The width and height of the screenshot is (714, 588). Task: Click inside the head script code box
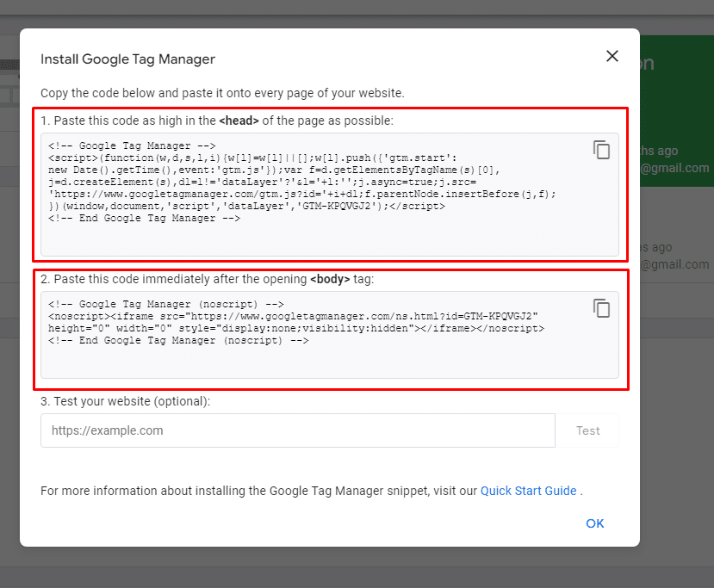click(x=330, y=195)
